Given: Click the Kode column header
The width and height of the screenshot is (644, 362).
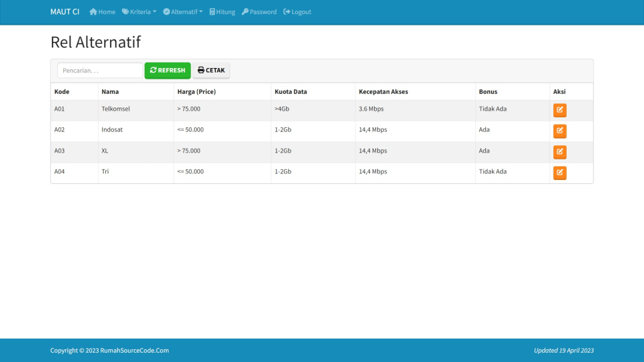Looking at the screenshot, I should coord(62,92).
